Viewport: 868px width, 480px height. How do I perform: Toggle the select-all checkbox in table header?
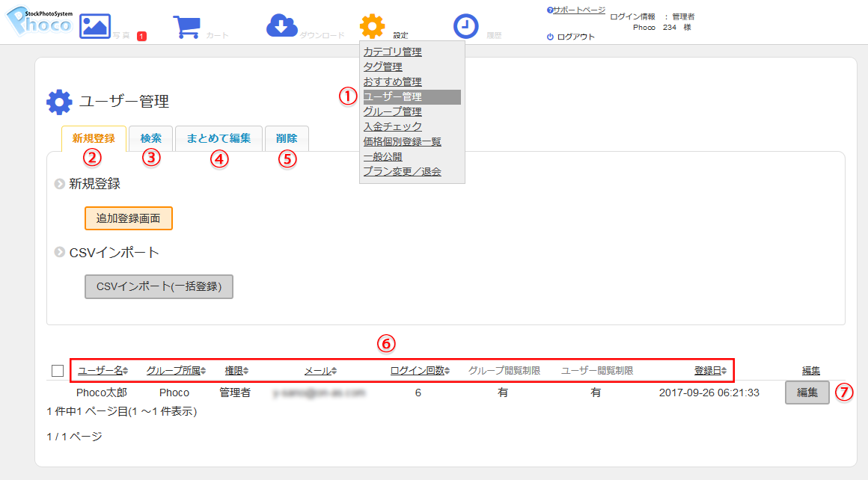58,371
